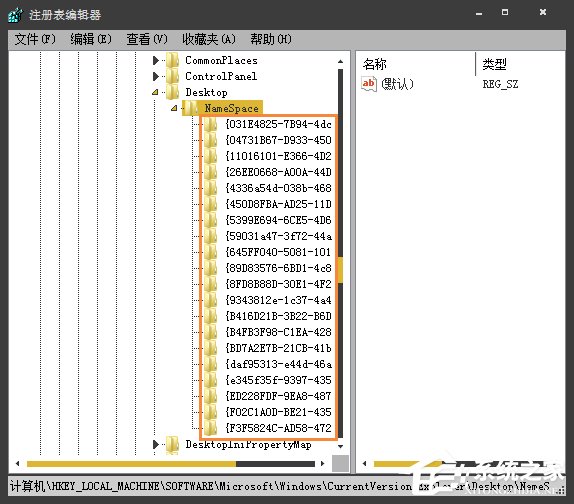Click the Desktop folder icon
The height and width of the screenshot is (504, 574).
click(172, 92)
